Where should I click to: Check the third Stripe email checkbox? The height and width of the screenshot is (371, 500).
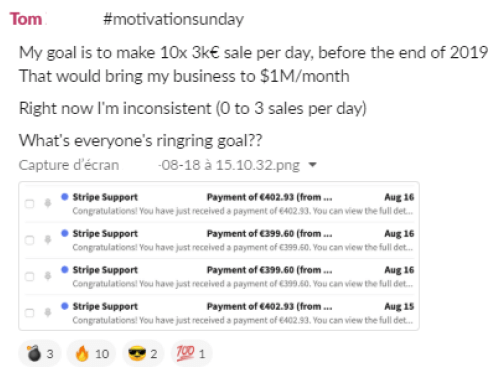point(30,276)
